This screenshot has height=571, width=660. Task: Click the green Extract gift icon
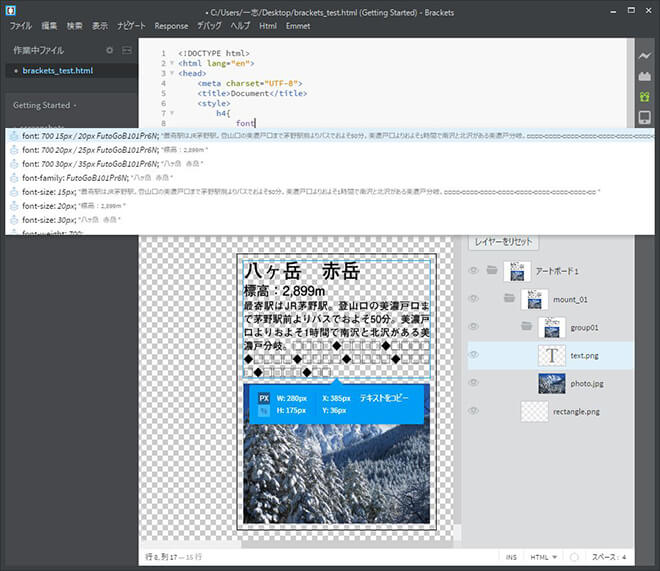tap(644, 97)
